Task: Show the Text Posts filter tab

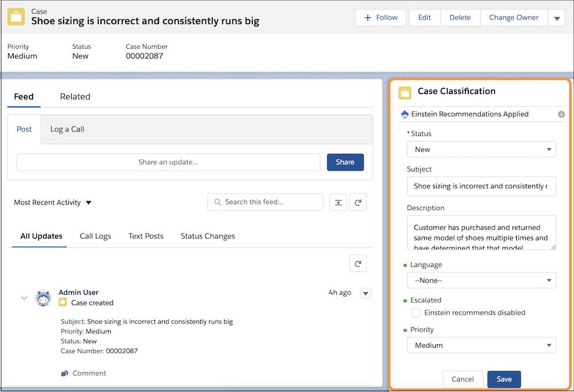Action: coord(146,236)
